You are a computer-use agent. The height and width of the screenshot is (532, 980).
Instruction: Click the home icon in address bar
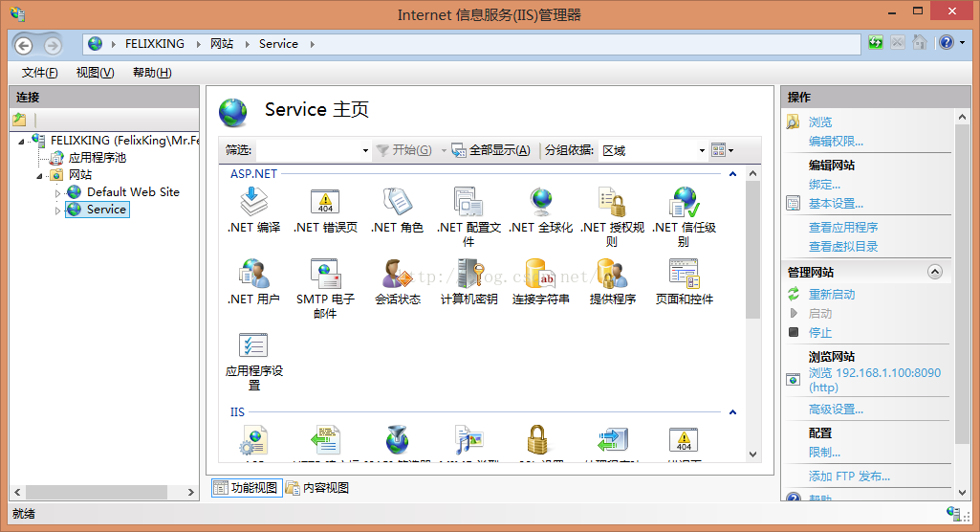919,43
